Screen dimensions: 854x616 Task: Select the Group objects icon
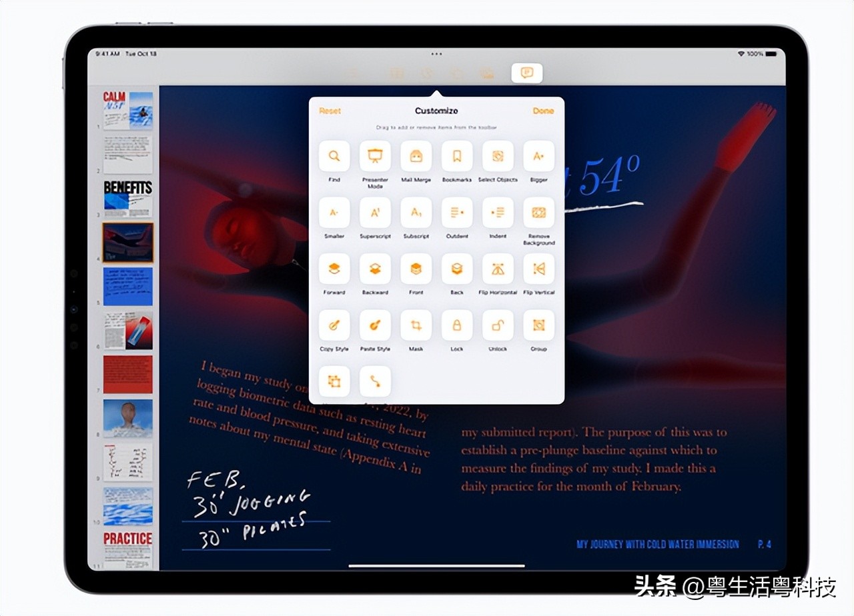pyautogui.click(x=539, y=325)
